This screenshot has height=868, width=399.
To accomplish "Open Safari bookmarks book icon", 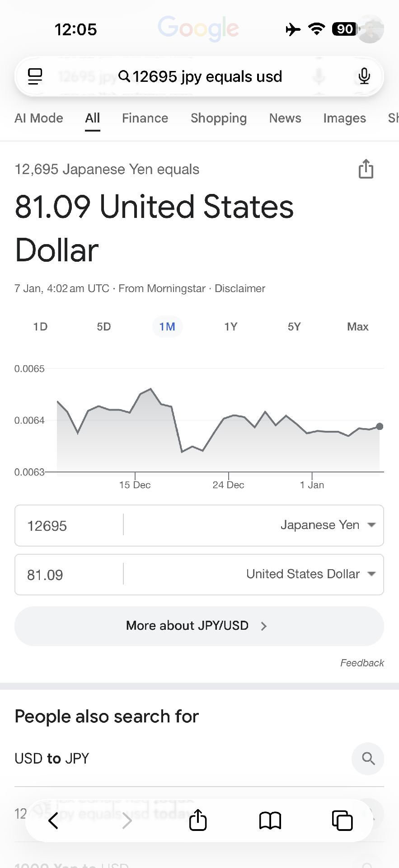I will (x=270, y=820).
